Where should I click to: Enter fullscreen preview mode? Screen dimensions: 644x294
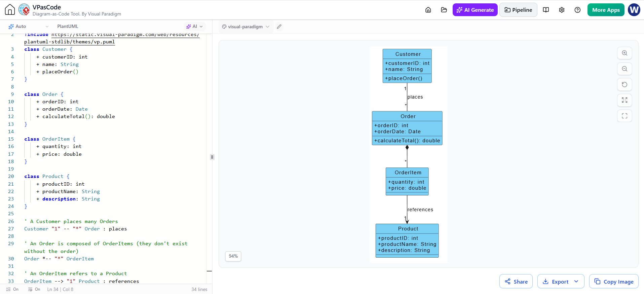click(x=624, y=116)
